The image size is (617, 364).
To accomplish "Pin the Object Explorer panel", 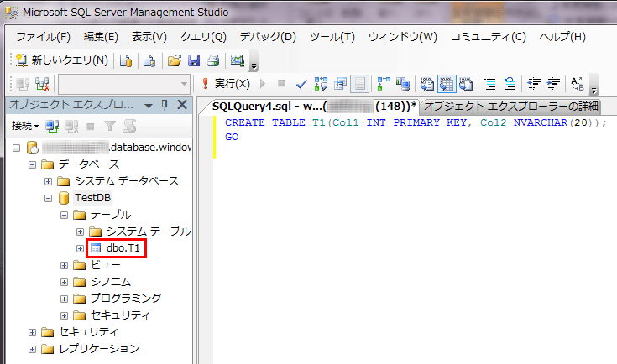I will pos(165,105).
